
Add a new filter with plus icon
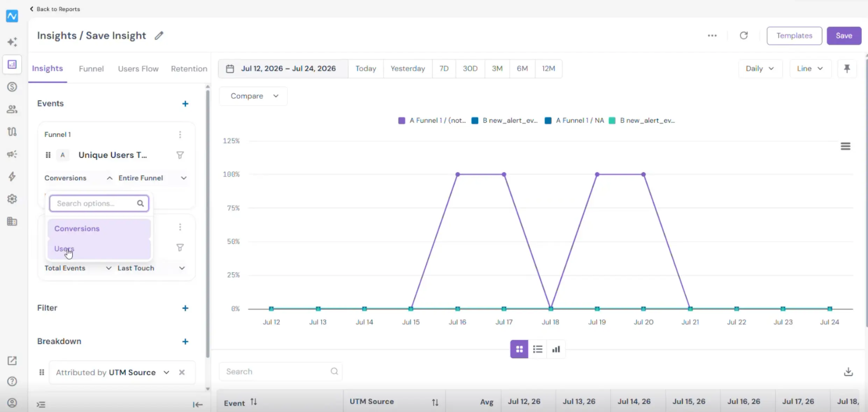click(x=185, y=308)
